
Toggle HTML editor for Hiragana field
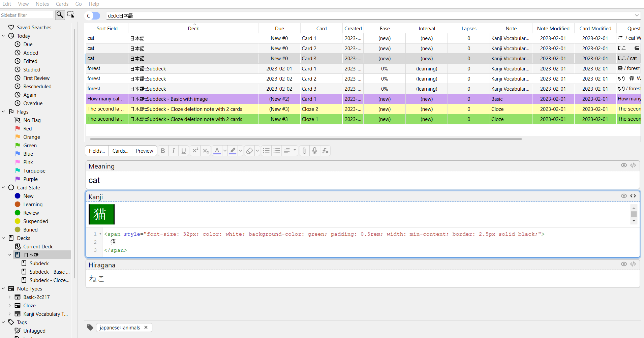pos(633,264)
